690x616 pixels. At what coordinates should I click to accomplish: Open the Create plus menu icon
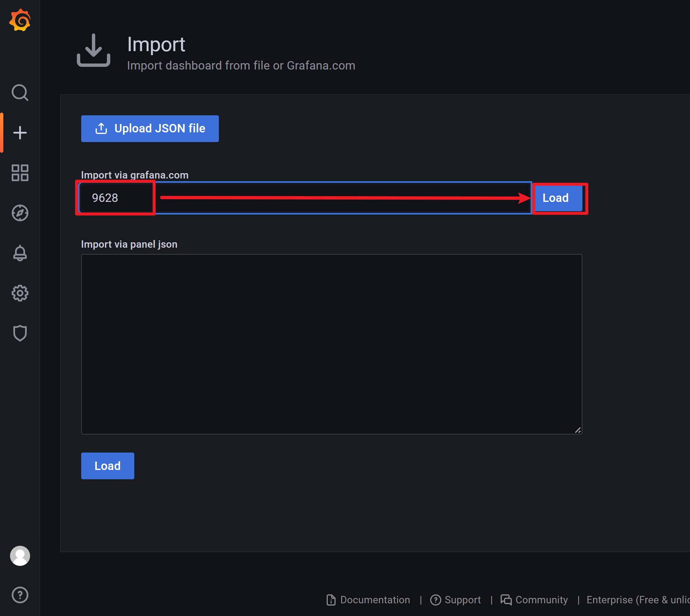click(x=20, y=133)
